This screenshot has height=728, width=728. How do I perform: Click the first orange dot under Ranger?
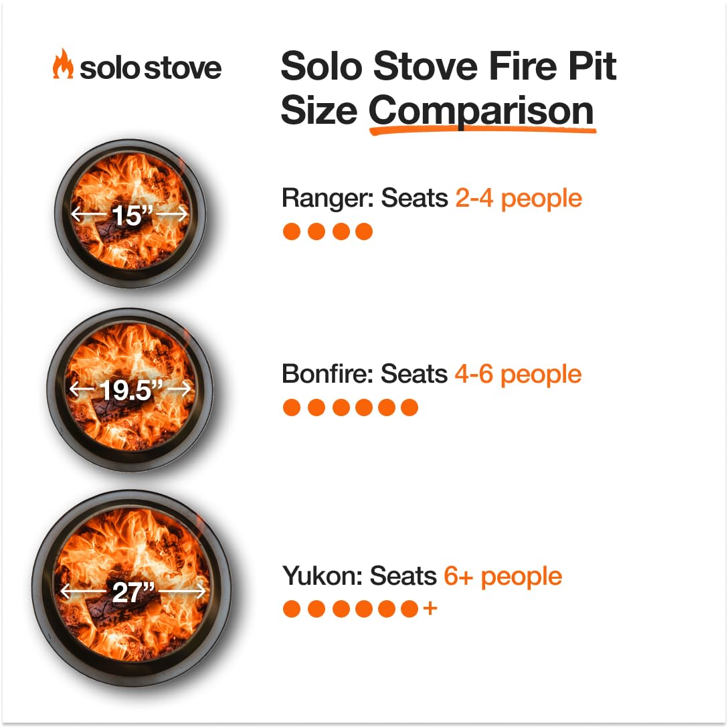tap(292, 232)
